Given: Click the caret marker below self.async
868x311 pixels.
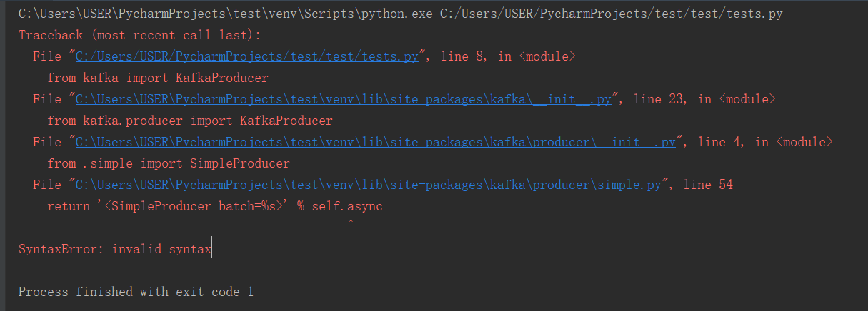Looking at the screenshot, I should tap(350, 223).
